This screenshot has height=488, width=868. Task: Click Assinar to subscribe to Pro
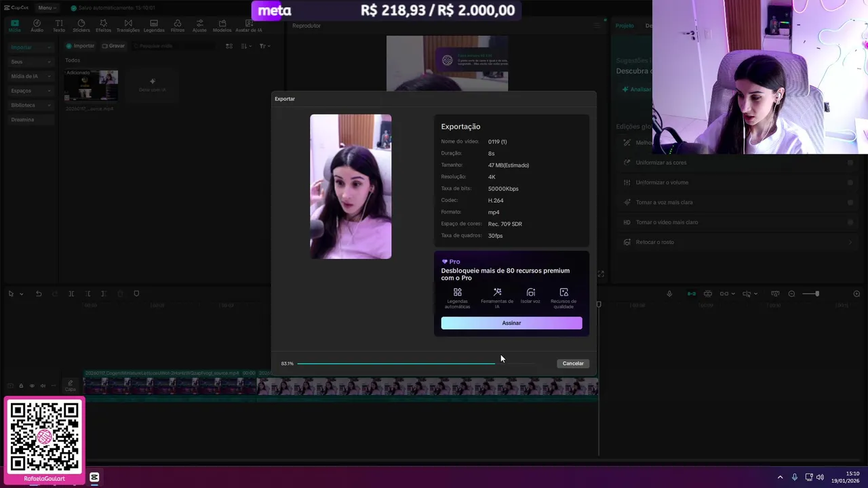tap(511, 323)
